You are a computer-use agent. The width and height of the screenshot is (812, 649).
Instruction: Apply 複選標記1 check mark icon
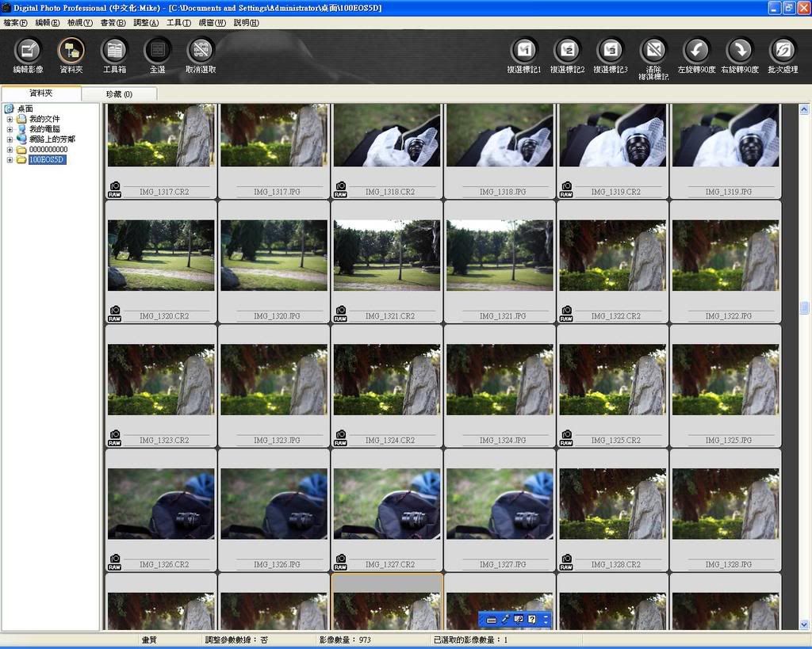[x=523, y=51]
